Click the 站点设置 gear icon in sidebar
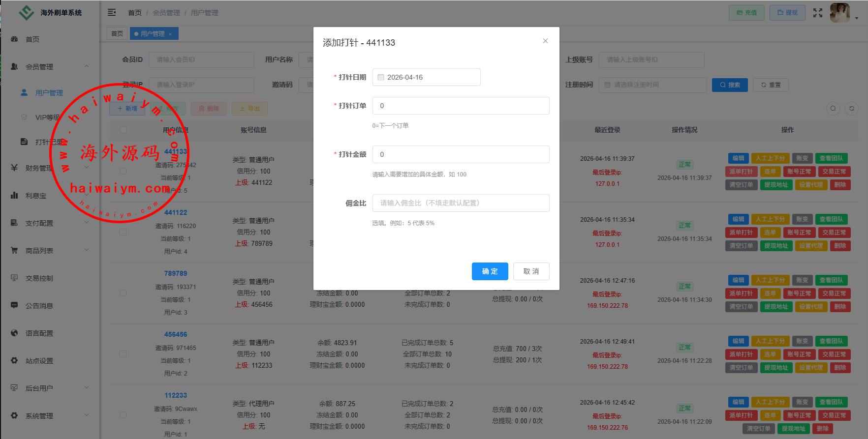Viewport: 868px width, 439px height. click(x=15, y=360)
